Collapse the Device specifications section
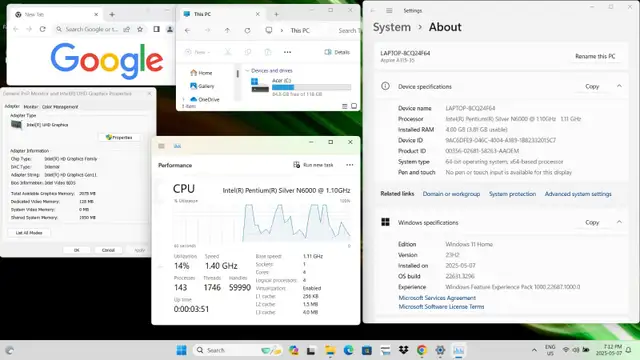 (x=619, y=86)
